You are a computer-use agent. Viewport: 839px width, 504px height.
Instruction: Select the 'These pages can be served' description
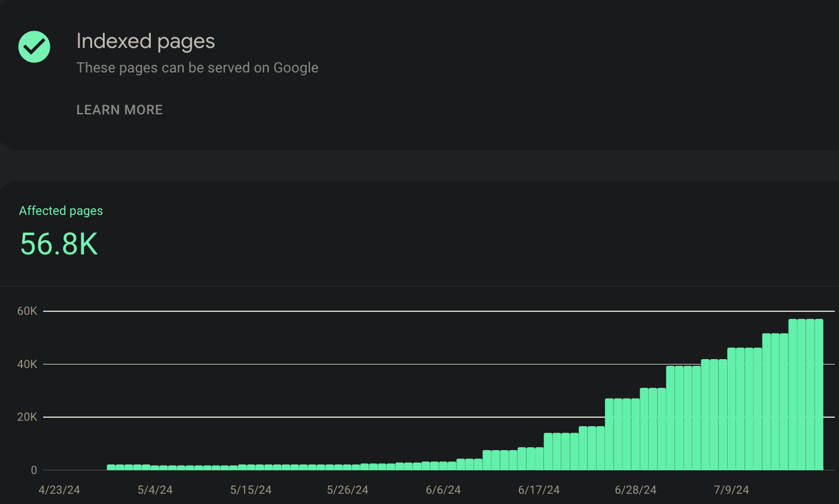[x=197, y=68]
